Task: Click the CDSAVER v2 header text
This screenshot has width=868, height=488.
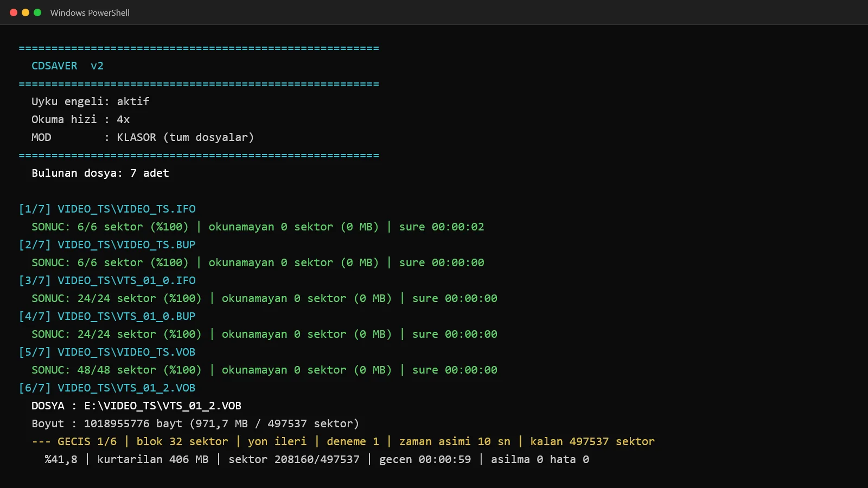Action: click(67, 66)
